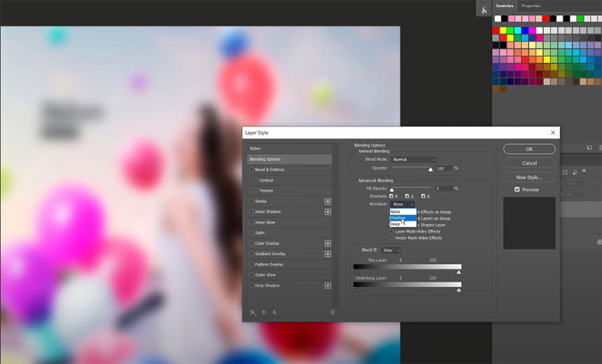Open the fx effects menu icon
Viewport: 602px width, 364px height.
pyautogui.click(x=253, y=312)
